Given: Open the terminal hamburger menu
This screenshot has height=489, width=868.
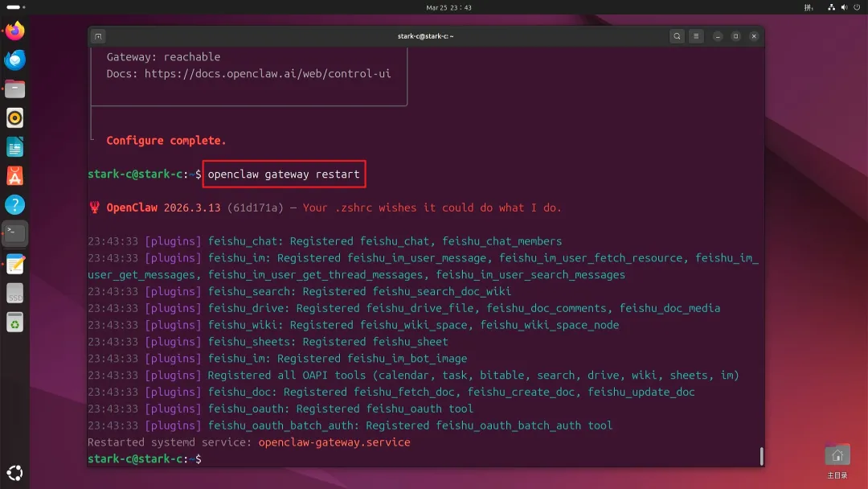Looking at the screenshot, I should (x=696, y=36).
